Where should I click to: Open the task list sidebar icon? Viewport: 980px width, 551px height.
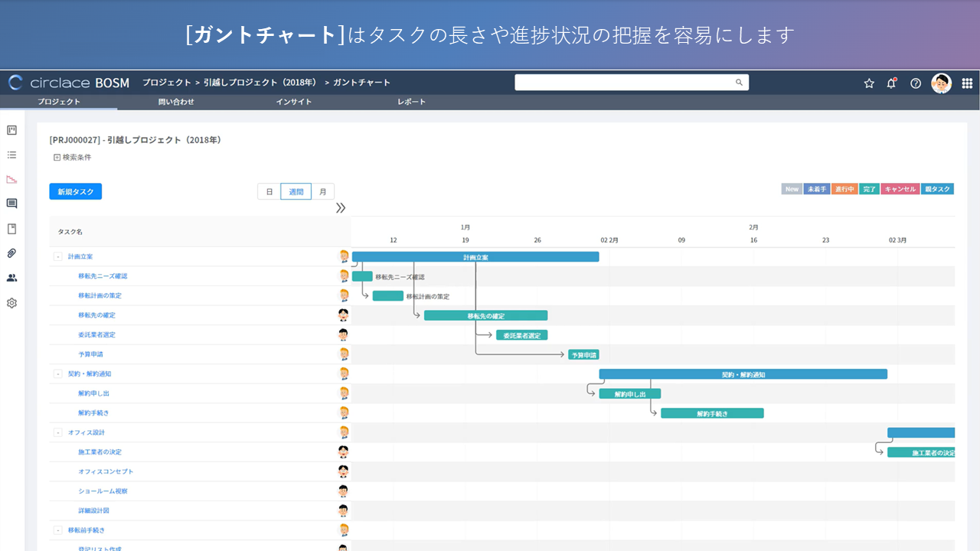point(11,155)
